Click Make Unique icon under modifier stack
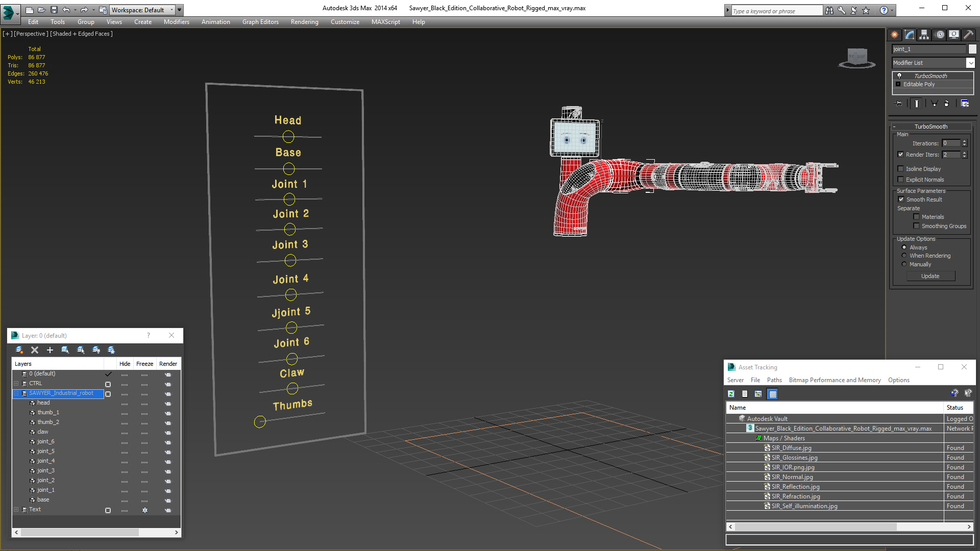Image resolution: width=980 pixels, height=551 pixels. pyautogui.click(x=935, y=104)
